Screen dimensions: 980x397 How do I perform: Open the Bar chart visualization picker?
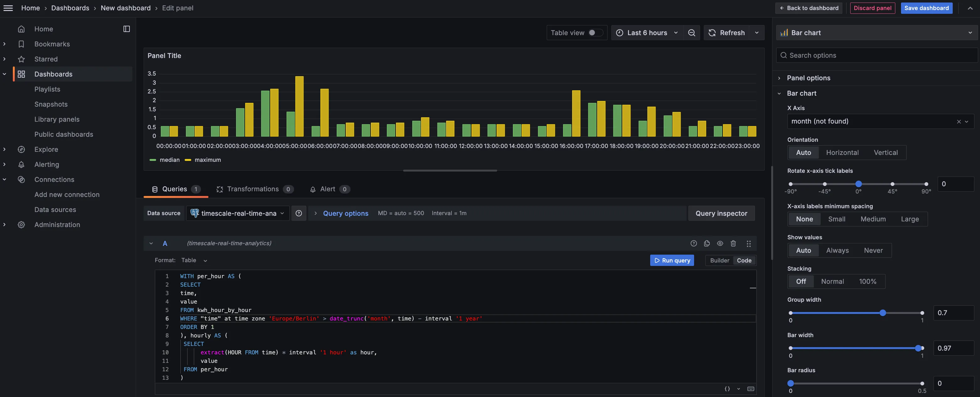click(877, 33)
